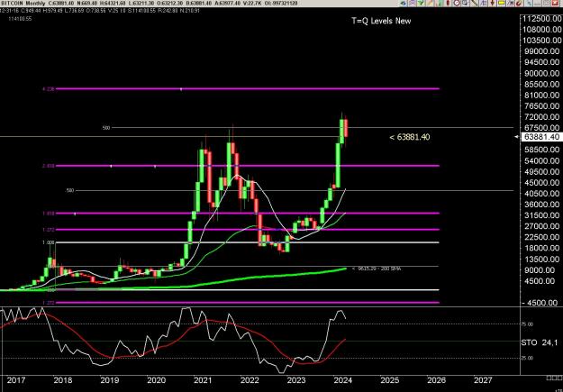The image size is (563, 392).
Task: Click the dark red down-arrow toolbar icon
Action: pos(492,4)
